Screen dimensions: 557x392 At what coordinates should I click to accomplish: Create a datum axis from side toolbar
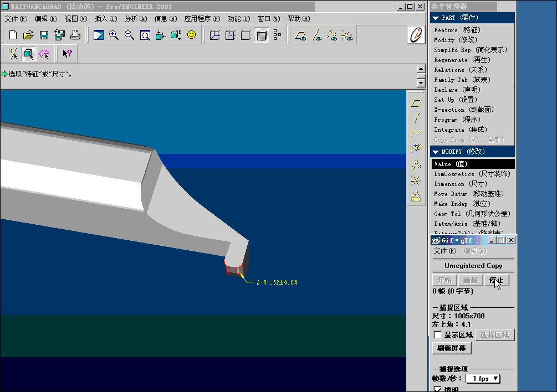click(416, 118)
